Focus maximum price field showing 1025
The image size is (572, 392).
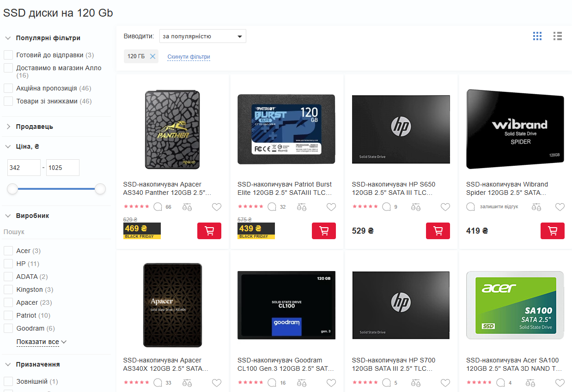click(63, 168)
